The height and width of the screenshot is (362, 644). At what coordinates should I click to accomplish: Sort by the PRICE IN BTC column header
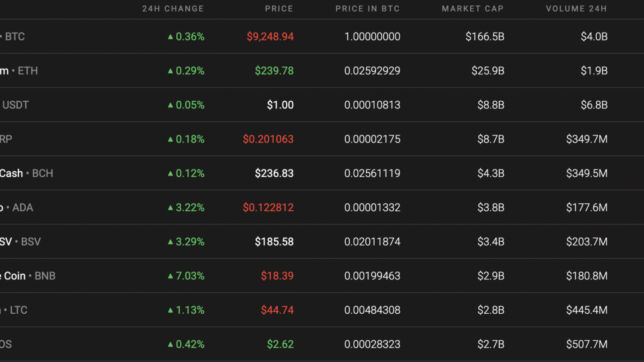tap(367, 8)
